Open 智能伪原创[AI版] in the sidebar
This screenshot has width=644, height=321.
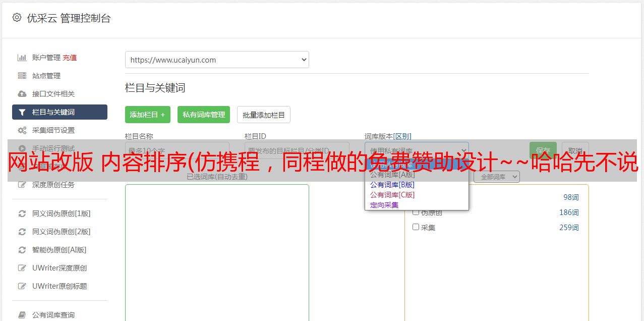tap(60, 250)
